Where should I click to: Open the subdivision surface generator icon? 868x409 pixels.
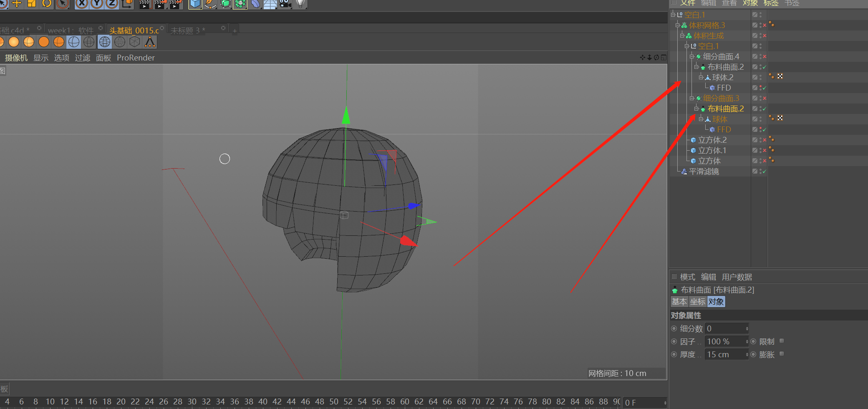point(225,4)
